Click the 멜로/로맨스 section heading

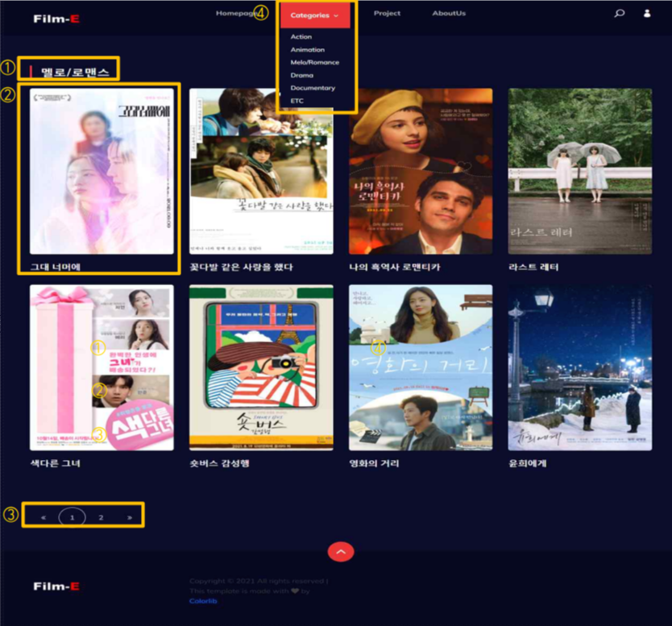75,72
